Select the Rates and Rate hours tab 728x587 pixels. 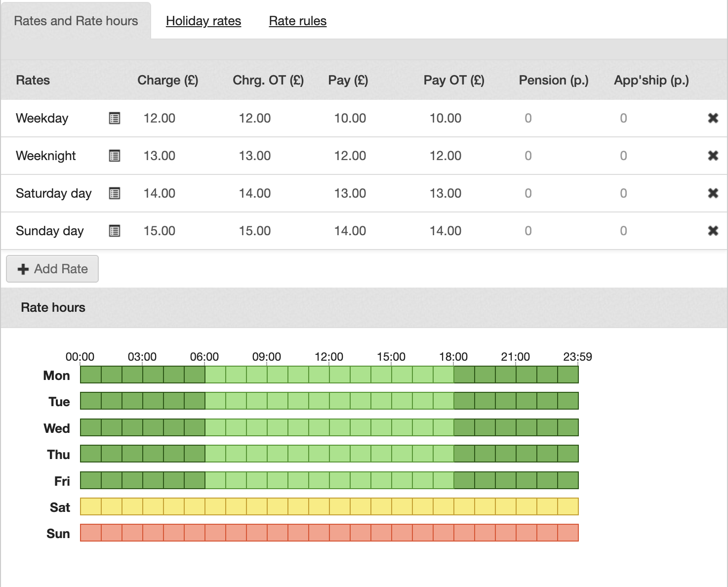pos(76,21)
